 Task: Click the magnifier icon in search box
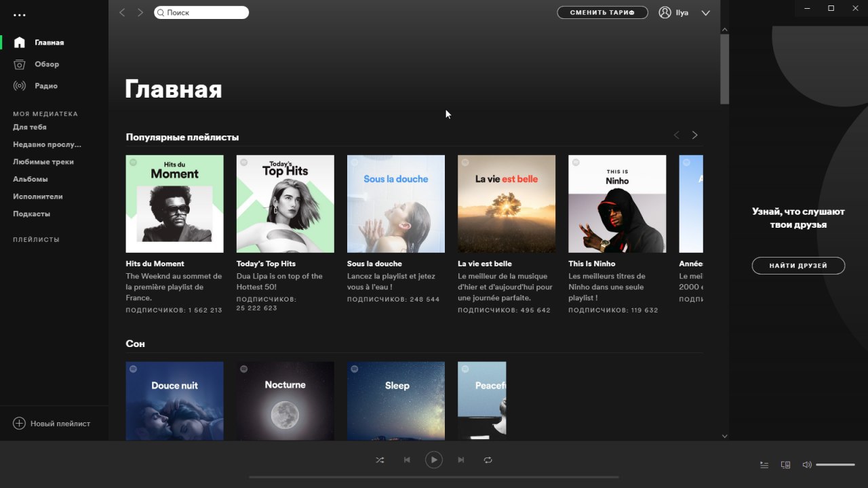pyautogui.click(x=161, y=12)
